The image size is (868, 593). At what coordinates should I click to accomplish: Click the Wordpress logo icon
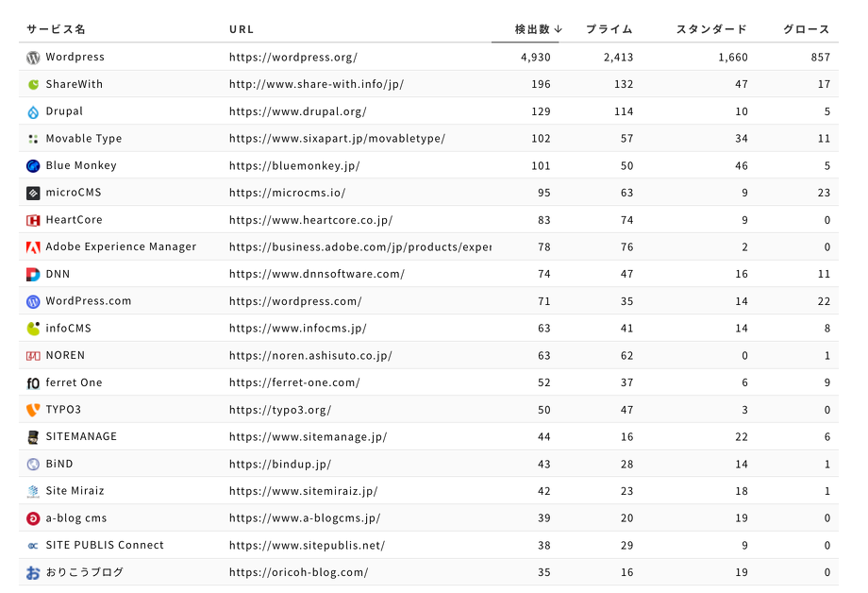pos(33,58)
